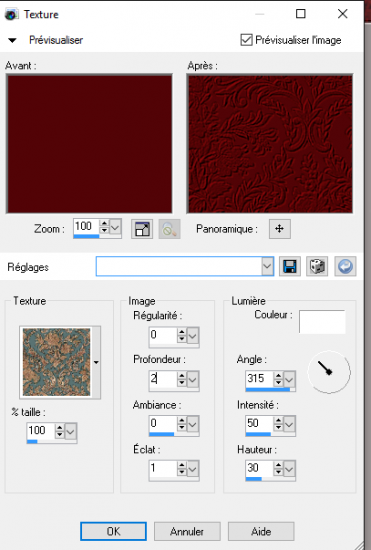The height and width of the screenshot is (550, 371).
Task: Click the Hauteur blue slider bar
Action: (x=254, y=479)
